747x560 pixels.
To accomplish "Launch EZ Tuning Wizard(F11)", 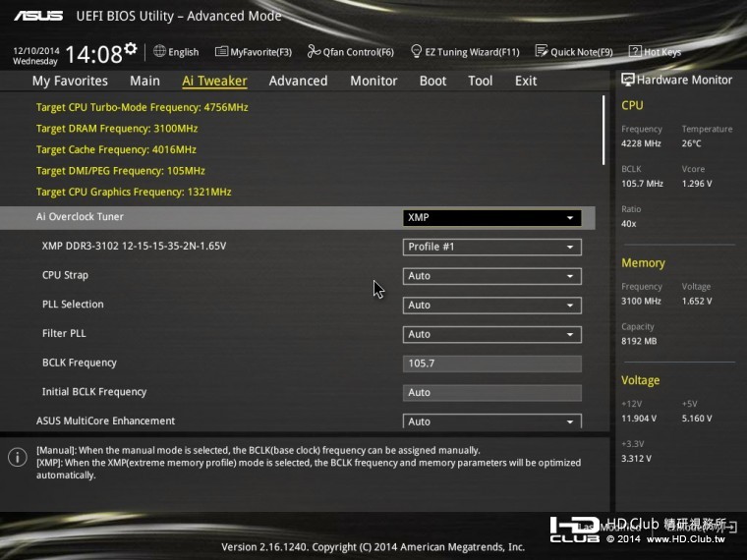I will (x=465, y=52).
